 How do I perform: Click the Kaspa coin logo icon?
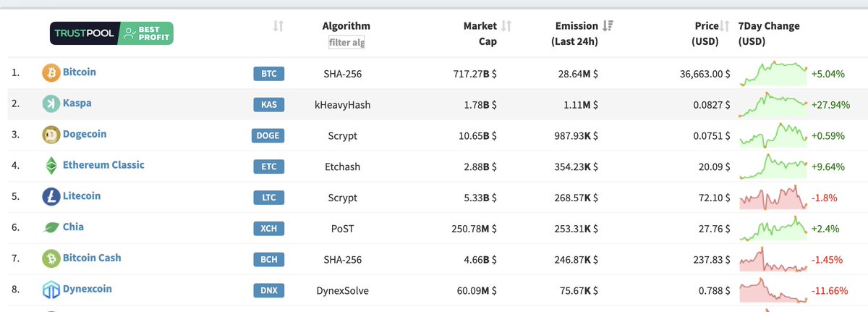click(51, 104)
